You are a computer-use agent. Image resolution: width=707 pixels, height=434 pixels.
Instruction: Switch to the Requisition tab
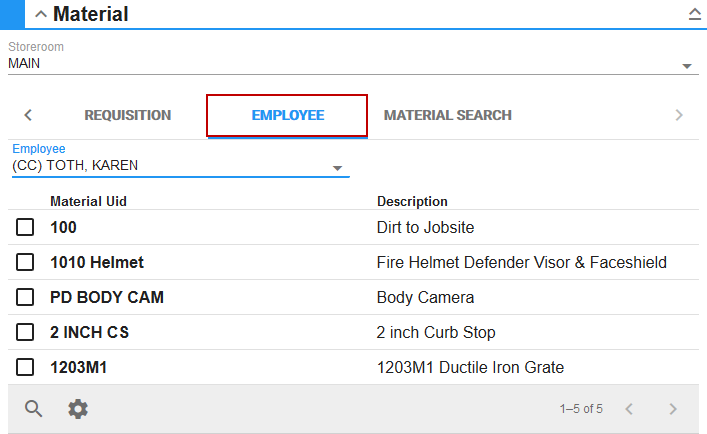click(x=127, y=115)
